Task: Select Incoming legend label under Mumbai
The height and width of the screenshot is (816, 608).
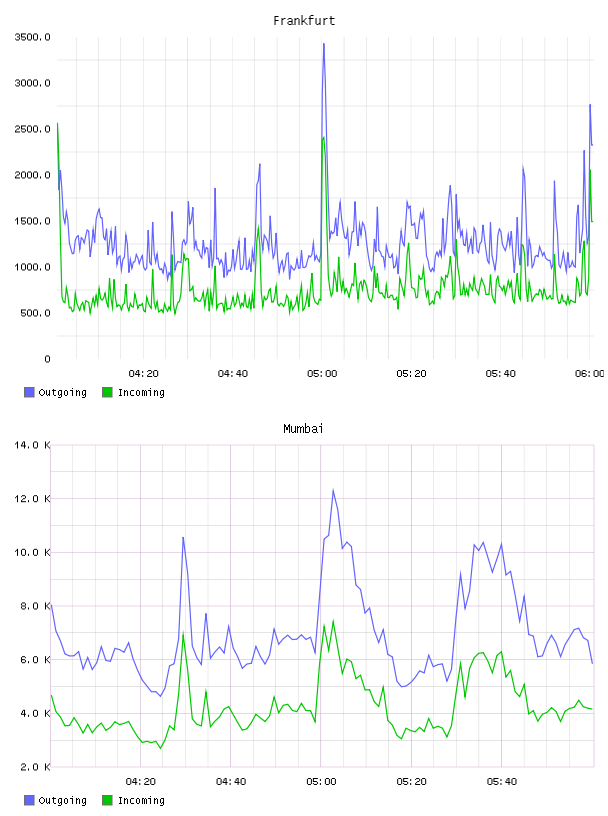Action: 141,801
